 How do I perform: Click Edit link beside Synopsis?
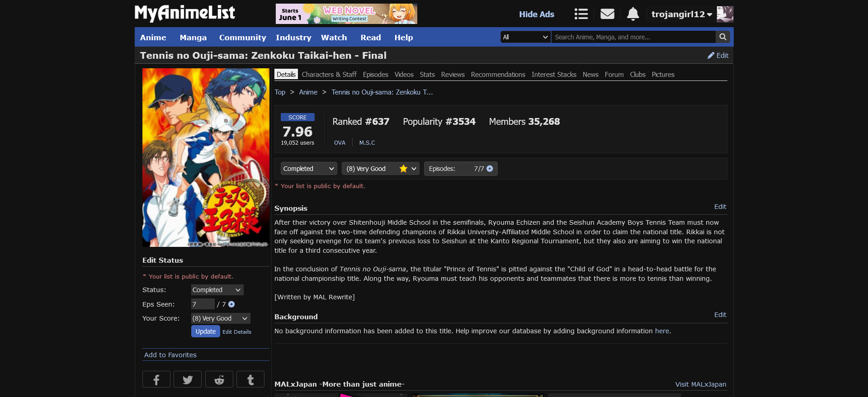point(720,207)
